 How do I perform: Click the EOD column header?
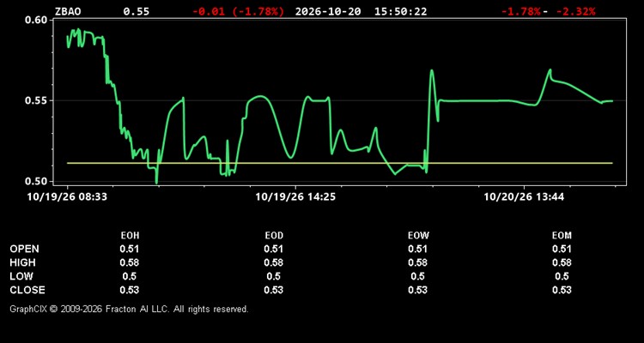pos(274,236)
